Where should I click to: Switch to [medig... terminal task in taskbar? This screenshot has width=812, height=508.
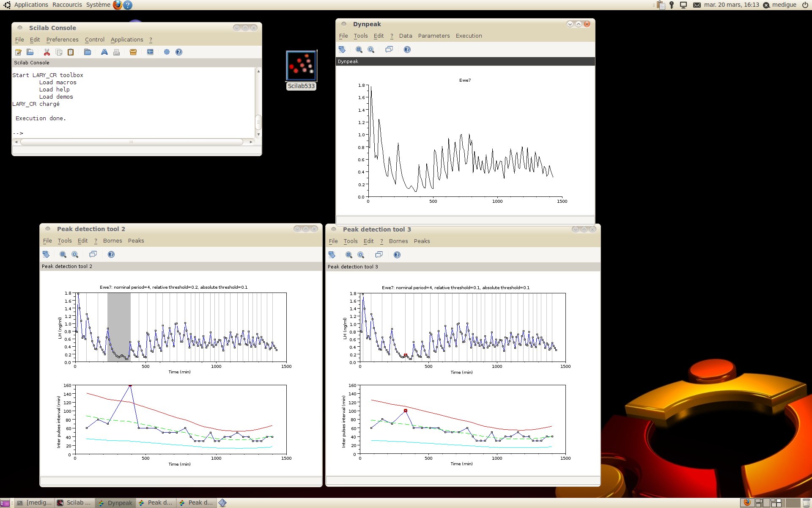point(34,503)
